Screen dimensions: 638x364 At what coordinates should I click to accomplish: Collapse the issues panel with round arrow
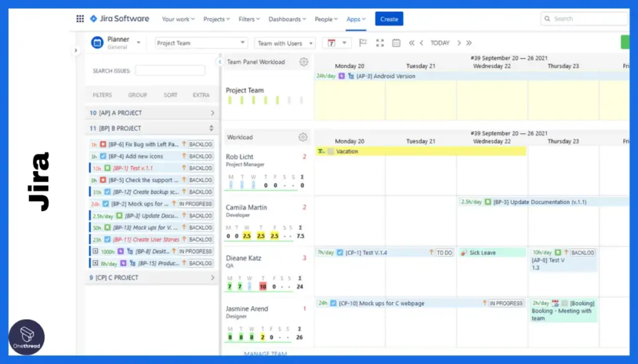point(220,62)
